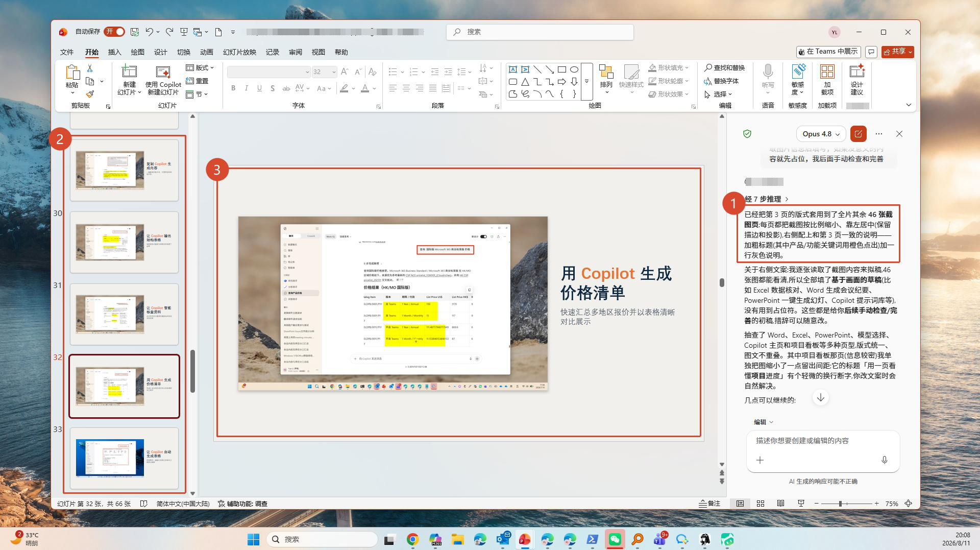Start slideshow from beginning in quick access toolbar
Viewport: 980px width, 550px height.
point(184,32)
